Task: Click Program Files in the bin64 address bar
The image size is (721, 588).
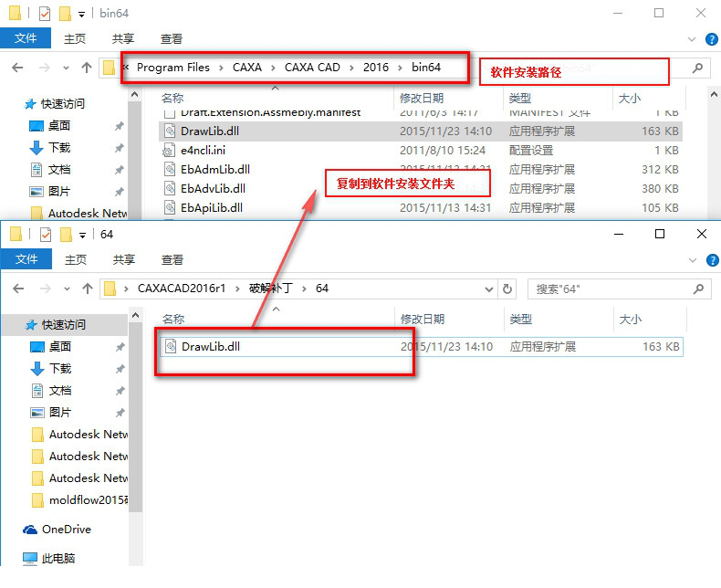Action: (172, 68)
